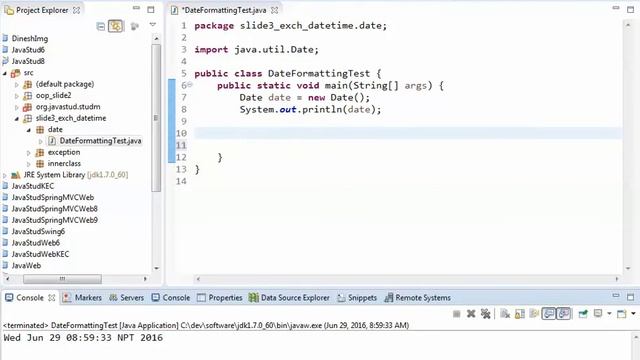Open the Open Console dropdown arrow
The width and height of the screenshot is (640, 360).
point(633,314)
